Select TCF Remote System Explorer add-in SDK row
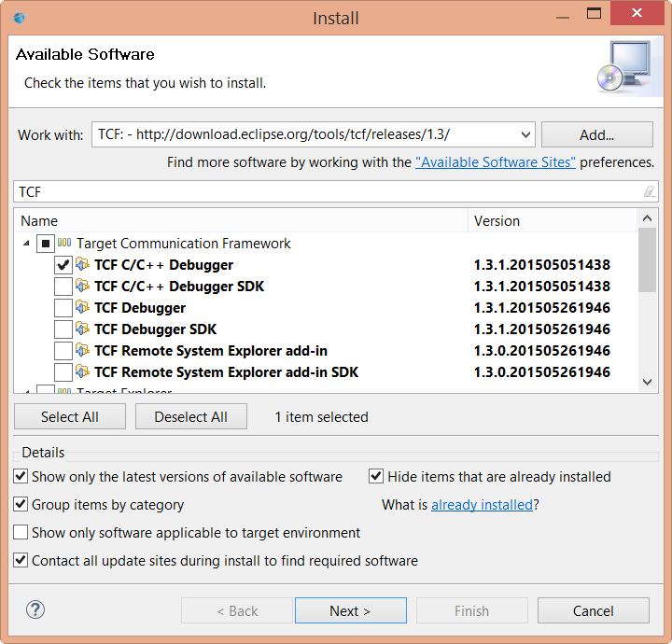Screen dimensions: 672x644 (x=326, y=371)
